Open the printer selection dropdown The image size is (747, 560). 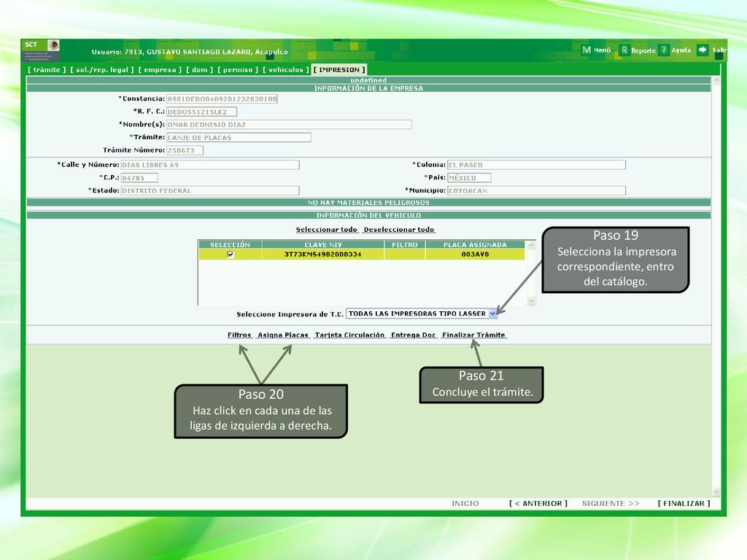[492, 314]
